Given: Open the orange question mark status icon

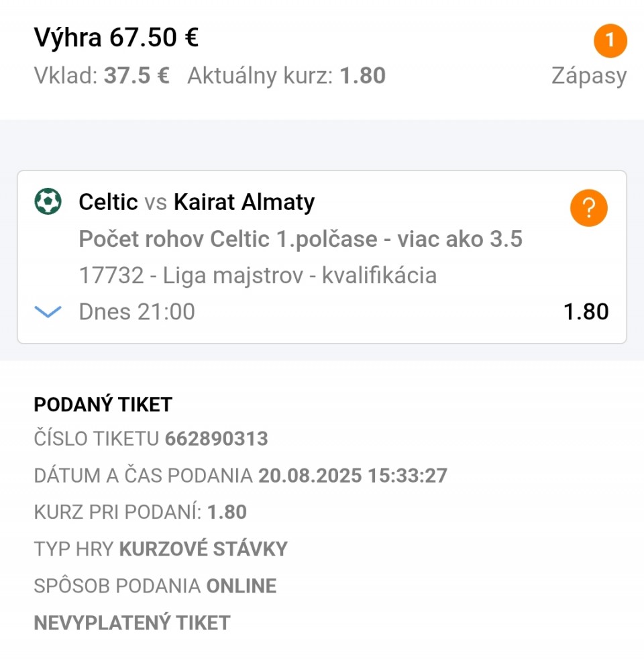Looking at the screenshot, I should pyautogui.click(x=588, y=208).
